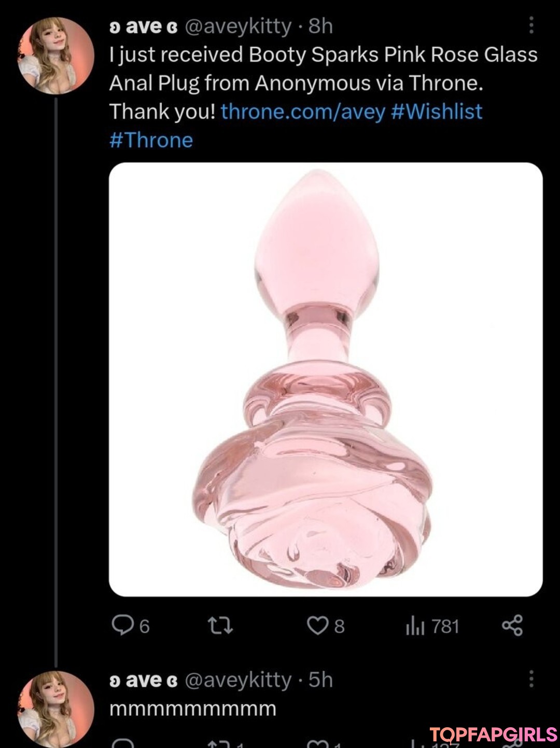Click the profile avatar on the second tweet

coord(55,709)
